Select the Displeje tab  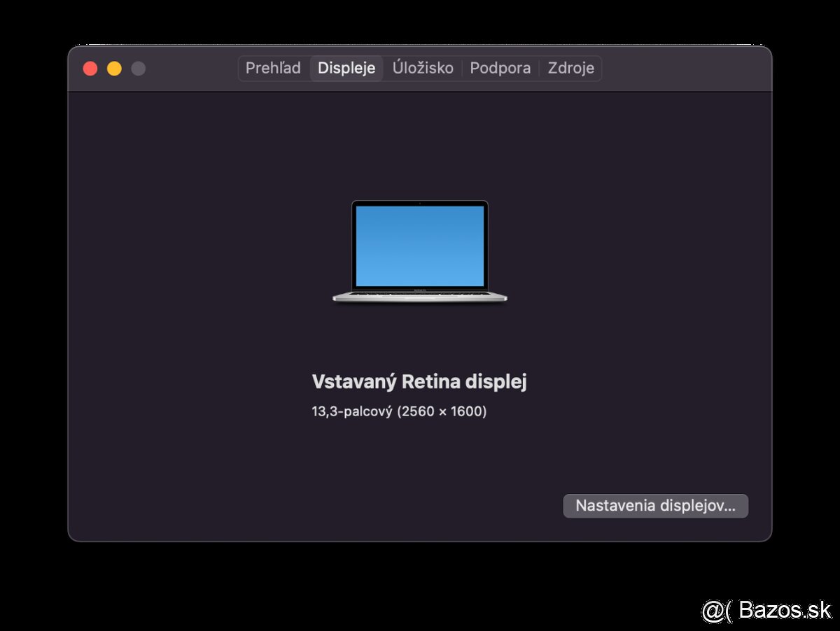coord(346,68)
